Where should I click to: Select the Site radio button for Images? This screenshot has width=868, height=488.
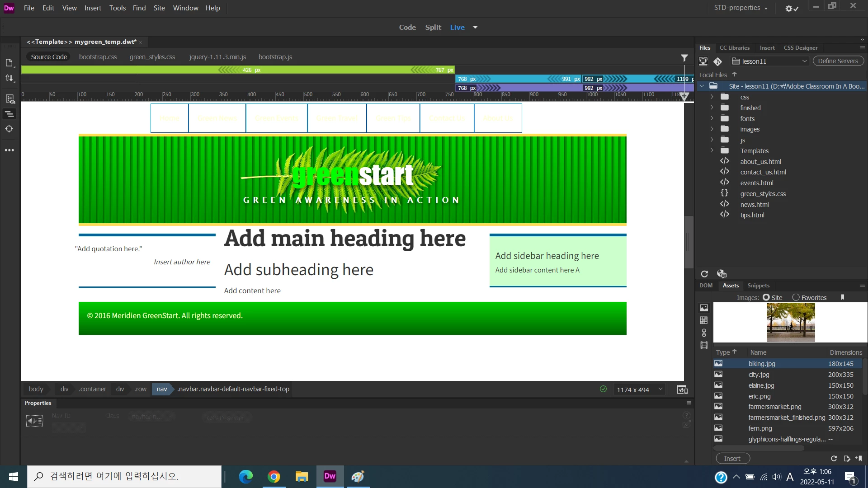coord(766,298)
